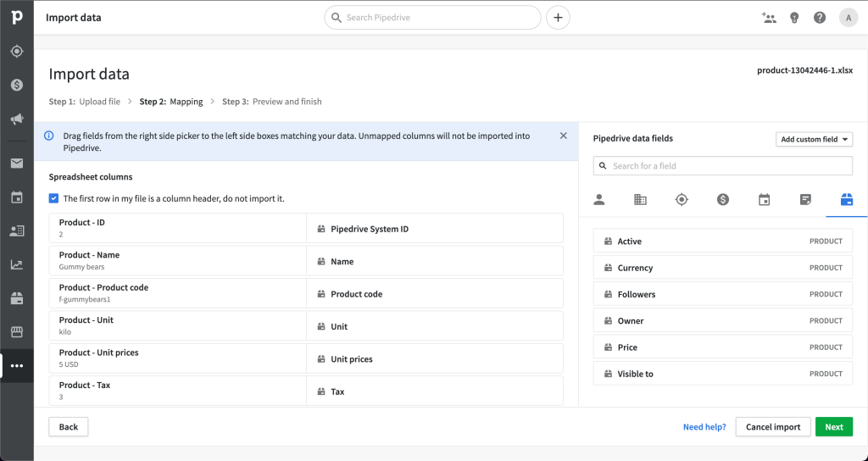
Task: Click the Back button
Action: (x=69, y=427)
